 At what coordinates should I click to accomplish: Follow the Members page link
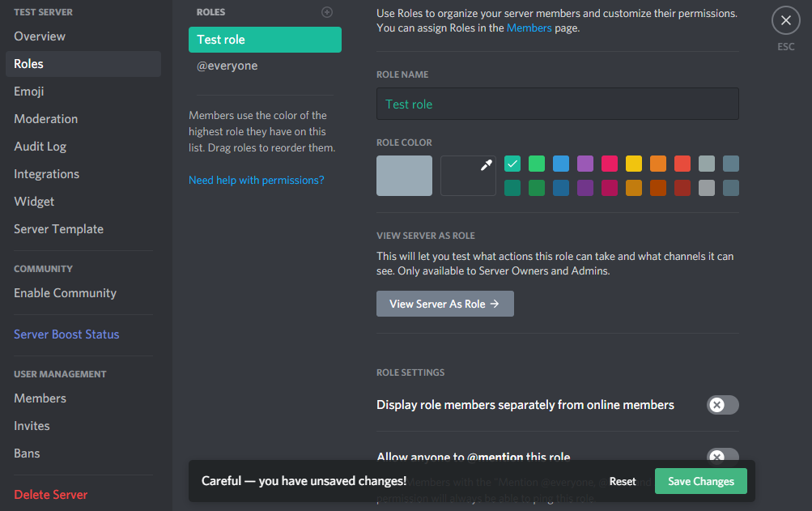click(529, 28)
